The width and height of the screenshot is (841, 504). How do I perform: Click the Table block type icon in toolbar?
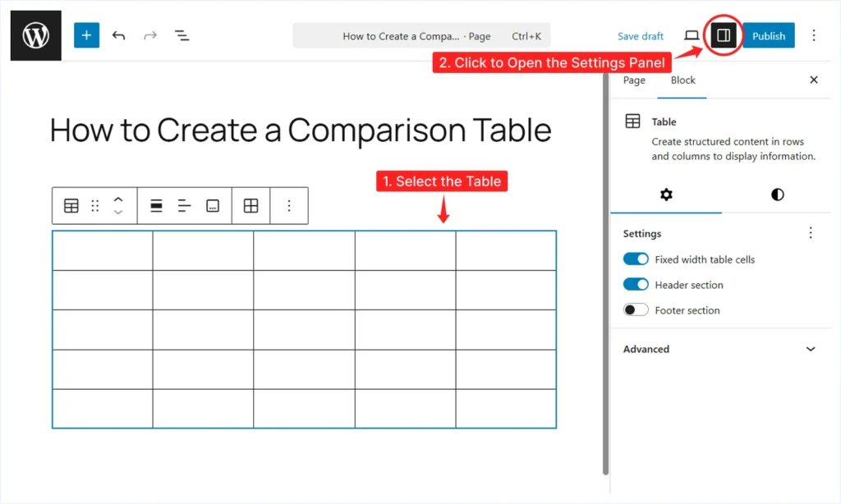coord(71,206)
